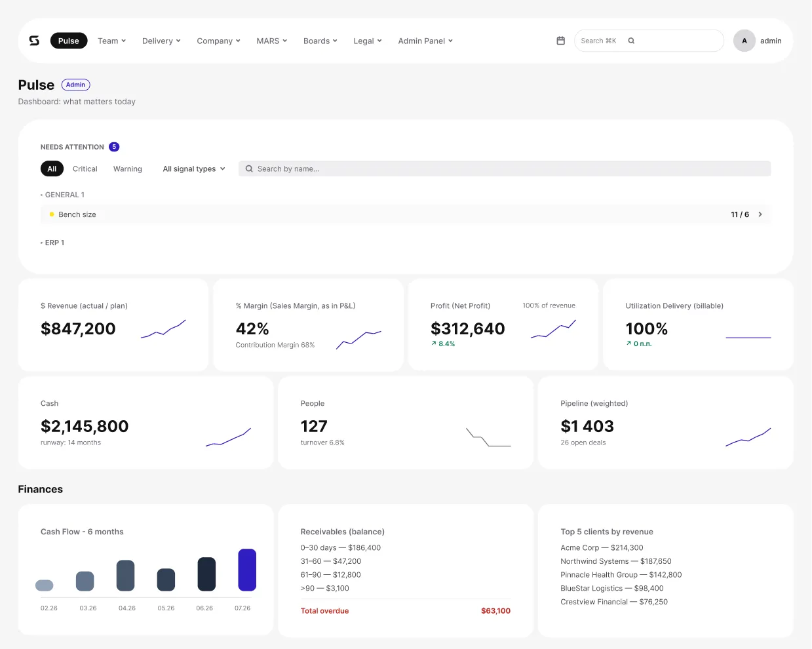Click the Pipeline sparkline chart
This screenshot has height=649, width=812.
coord(748,437)
